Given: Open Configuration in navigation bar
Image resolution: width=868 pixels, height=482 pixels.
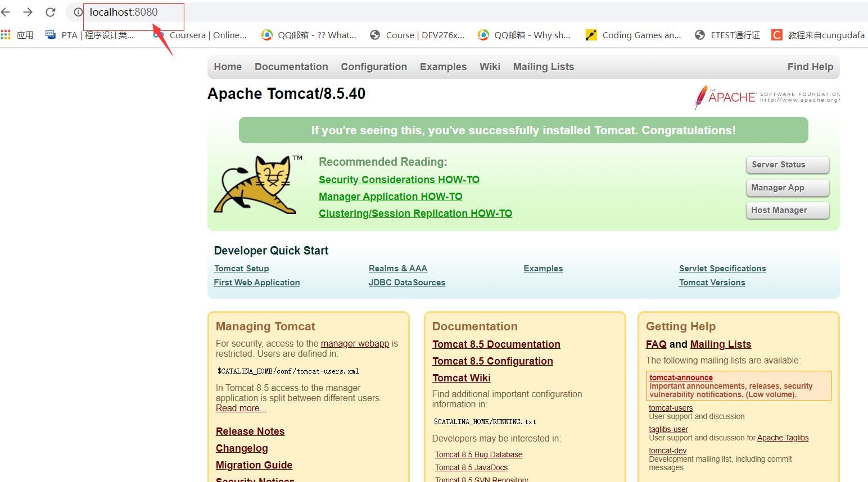Looking at the screenshot, I should point(374,67).
